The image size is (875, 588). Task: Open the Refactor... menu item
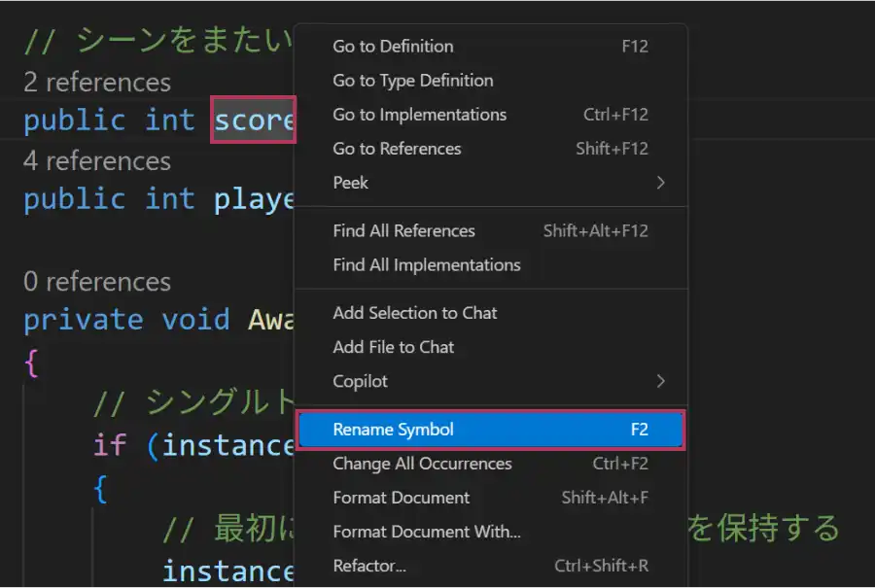click(369, 566)
